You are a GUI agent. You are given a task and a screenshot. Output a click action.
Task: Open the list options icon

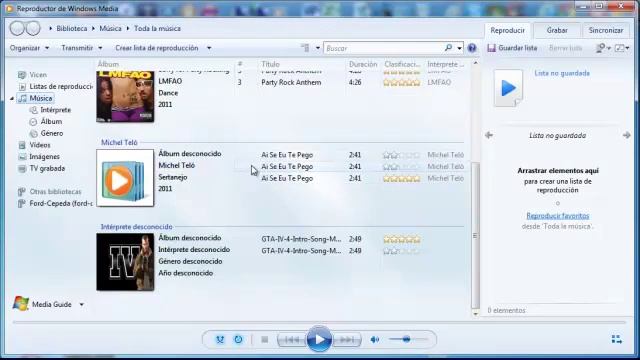[x=600, y=48]
